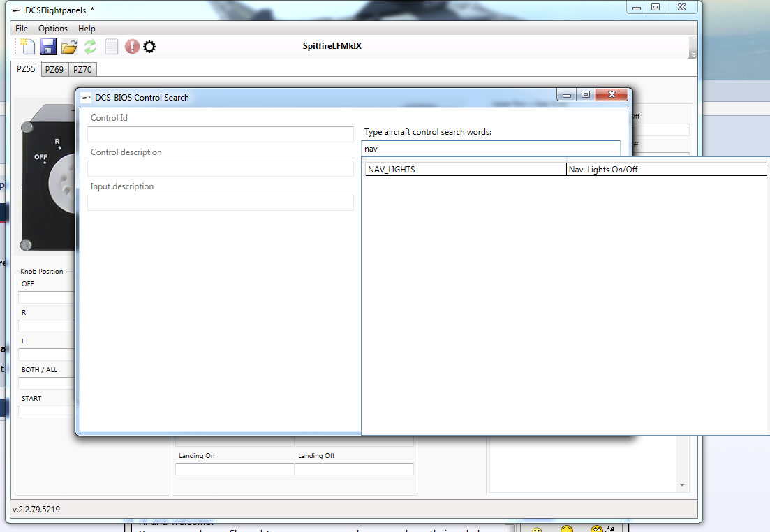This screenshot has width=770, height=532.
Task: Click the Control Id field
Action: pyautogui.click(x=221, y=134)
